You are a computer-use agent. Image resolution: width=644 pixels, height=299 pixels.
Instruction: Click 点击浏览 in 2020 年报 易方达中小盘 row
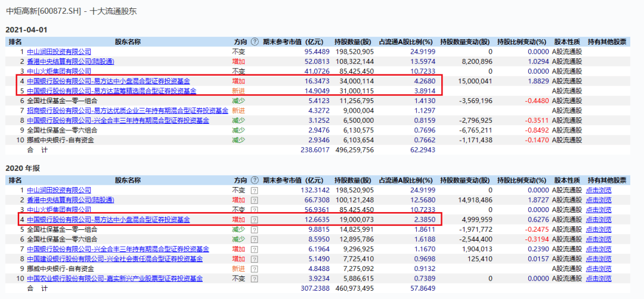[x=599, y=220]
